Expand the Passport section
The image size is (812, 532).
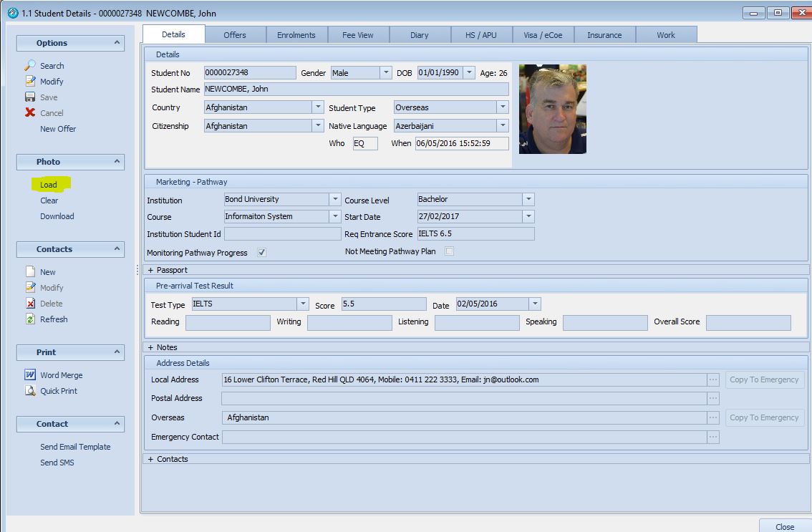[151, 270]
